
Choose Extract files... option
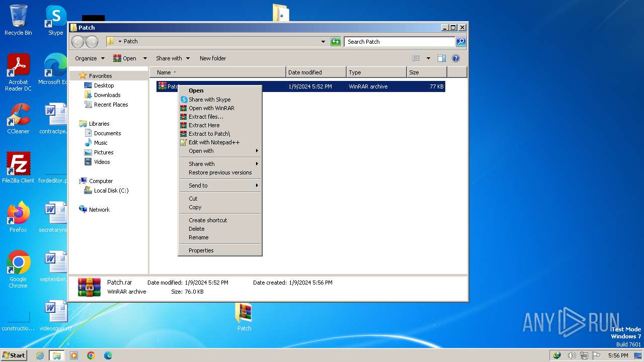[220, 117]
